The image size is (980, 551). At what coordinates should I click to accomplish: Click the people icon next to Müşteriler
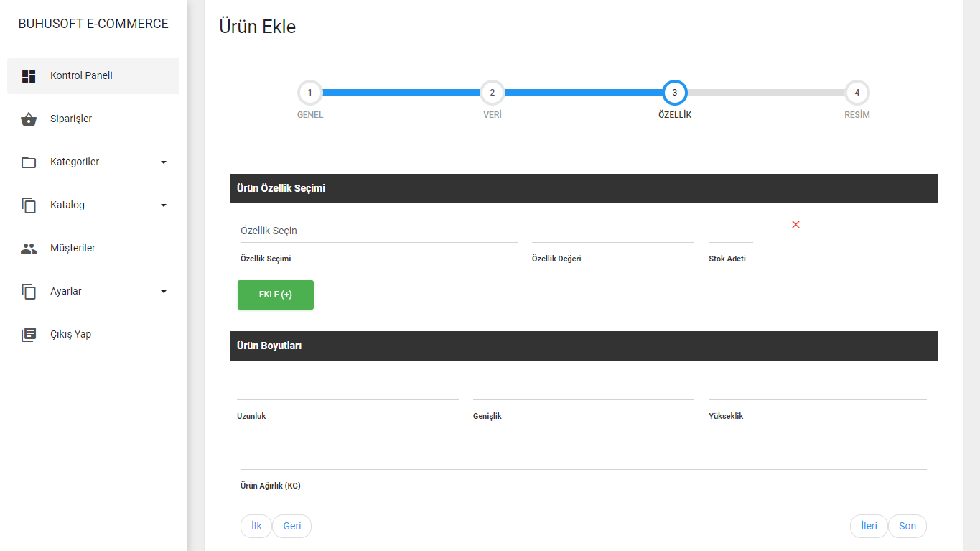coord(29,249)
